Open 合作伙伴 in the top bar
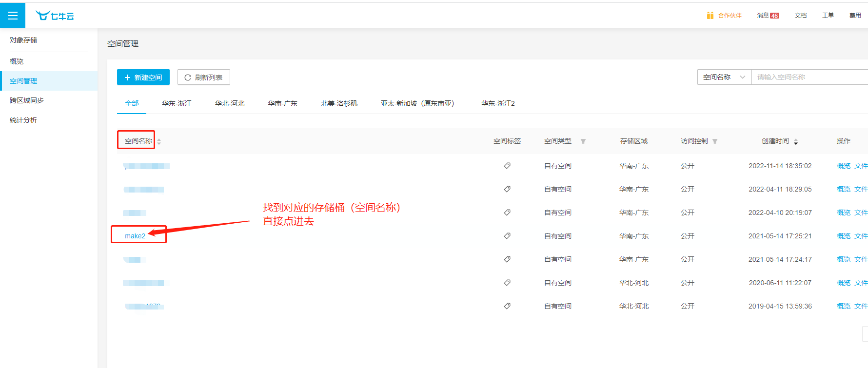 coord(730,16)
